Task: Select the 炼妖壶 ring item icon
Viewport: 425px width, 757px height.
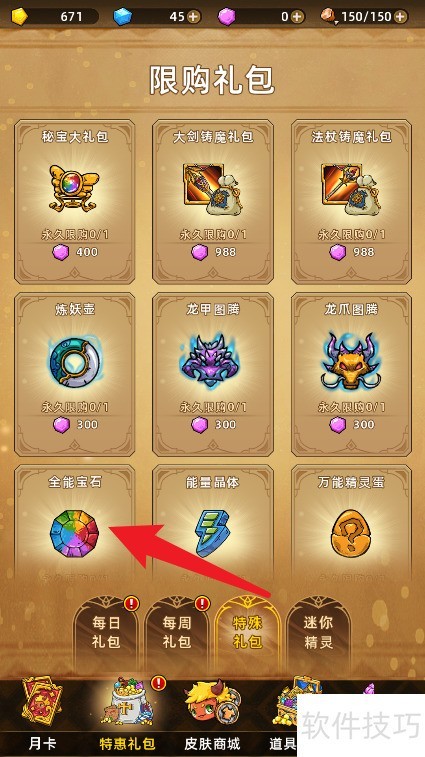Action: click(74, 362)
